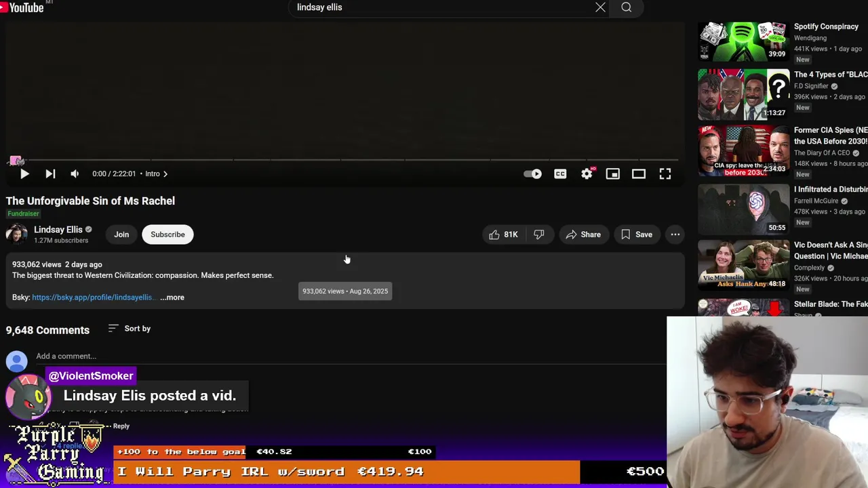This screenshot has width=868, height=488.
Task: Click the Share button
Action: pos(583,235)
